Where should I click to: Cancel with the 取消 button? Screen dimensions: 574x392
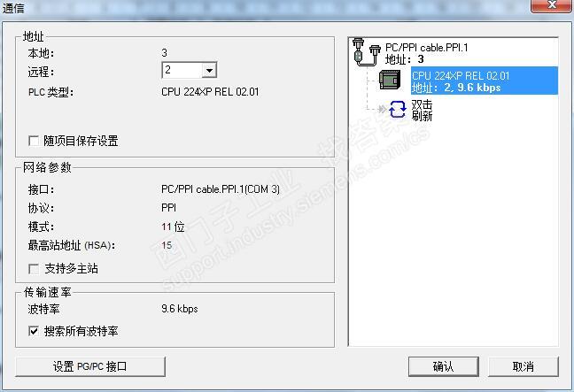tap(524, 366)
